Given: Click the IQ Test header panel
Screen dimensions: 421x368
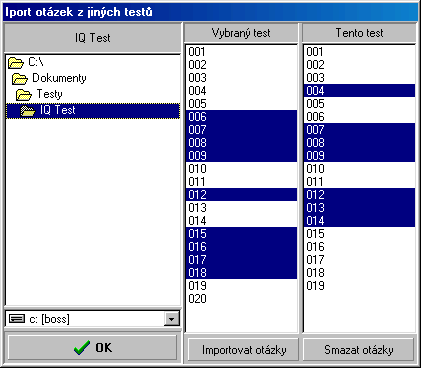Looking at the screenshot, I should 93,38.
